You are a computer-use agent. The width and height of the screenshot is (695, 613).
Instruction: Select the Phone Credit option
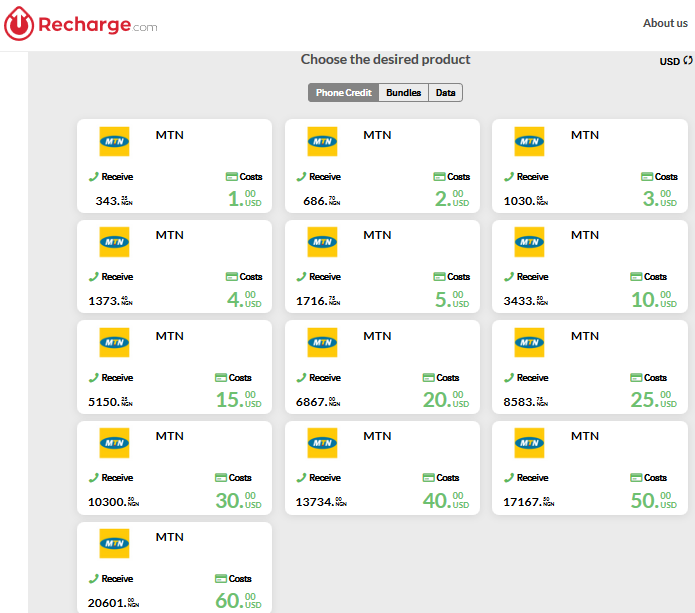(x=343, y=93)
